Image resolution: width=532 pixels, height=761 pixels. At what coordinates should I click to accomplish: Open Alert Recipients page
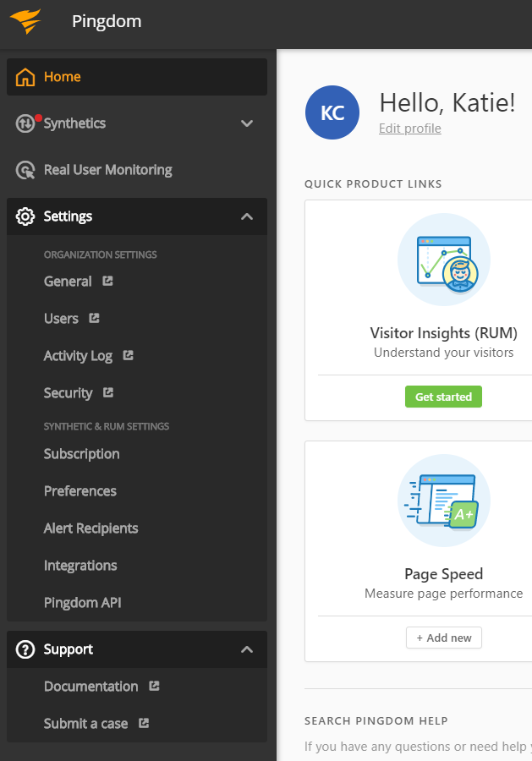(90, 528)
